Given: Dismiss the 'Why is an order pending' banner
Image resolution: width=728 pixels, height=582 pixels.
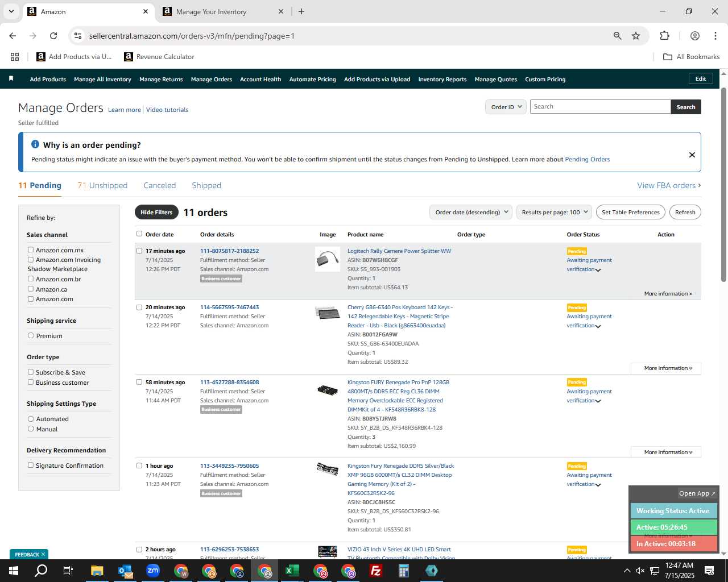Looking at the screenshot, I should tap(692, 155).
